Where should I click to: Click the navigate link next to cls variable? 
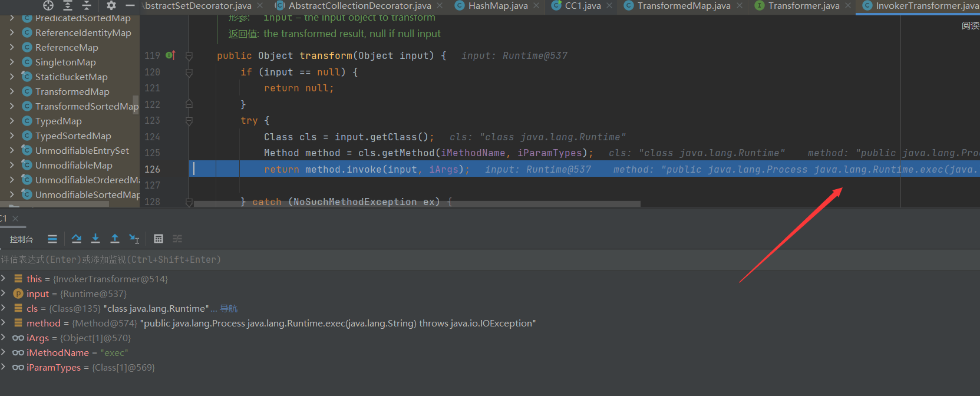[229, 309]
